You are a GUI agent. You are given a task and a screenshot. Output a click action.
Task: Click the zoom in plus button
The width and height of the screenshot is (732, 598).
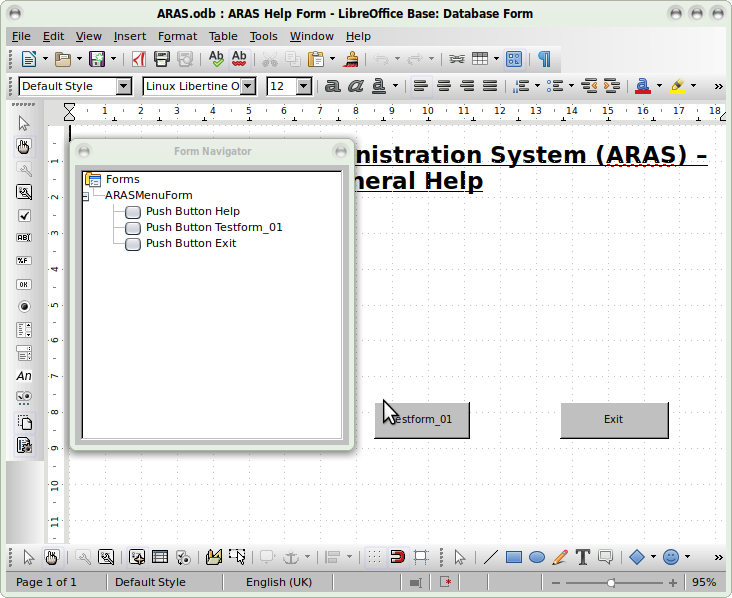click(x=673, y=583)
